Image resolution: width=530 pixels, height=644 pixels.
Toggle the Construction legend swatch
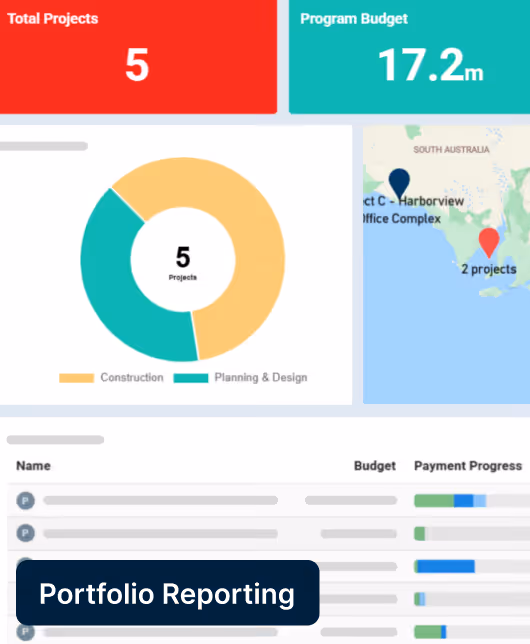[x=76, y=378]
